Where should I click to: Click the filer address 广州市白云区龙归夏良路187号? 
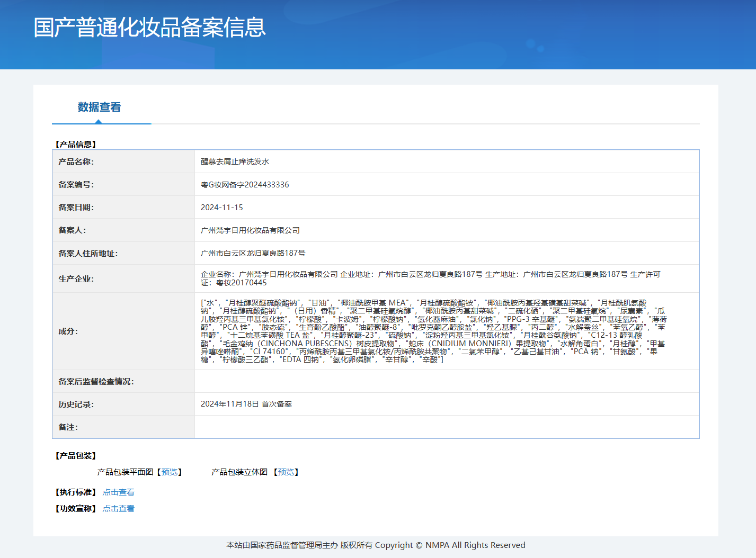tap(253, 254)
